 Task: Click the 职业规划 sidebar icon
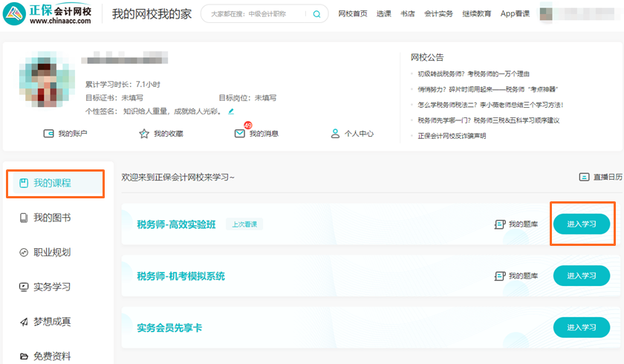click(x=24, y=253)
